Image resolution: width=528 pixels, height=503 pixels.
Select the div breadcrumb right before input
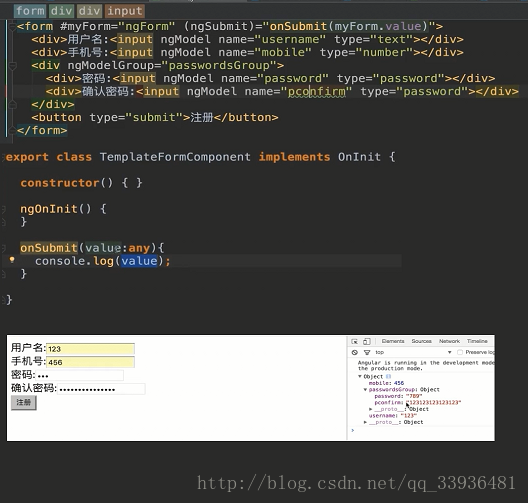[x=90, y=11]
